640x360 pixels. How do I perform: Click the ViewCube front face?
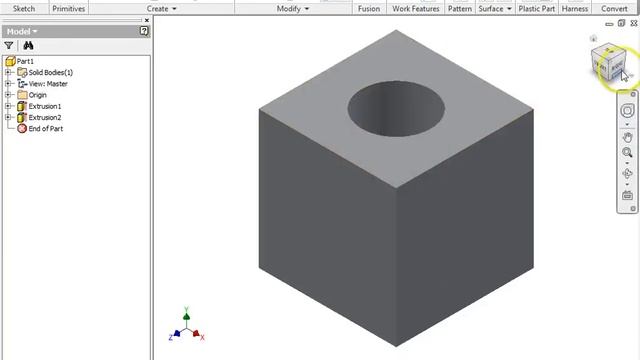[x=600, y=66]
